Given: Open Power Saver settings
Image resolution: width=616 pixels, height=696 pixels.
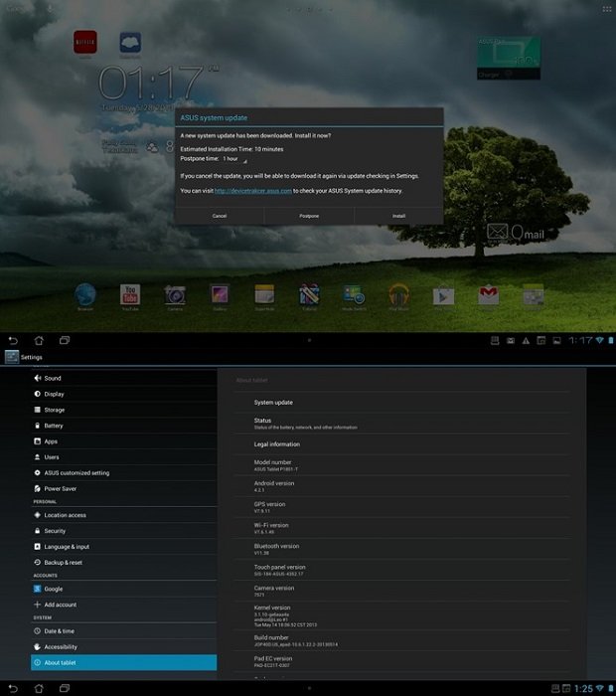Looking at the screenshot, I should coord(124,489).
